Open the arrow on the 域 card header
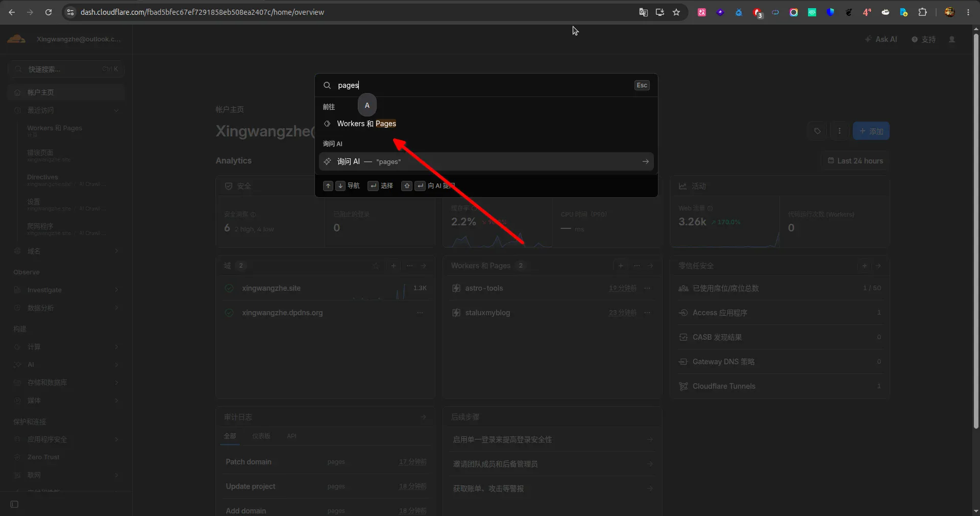980x516 pixels. click(423, 266)
